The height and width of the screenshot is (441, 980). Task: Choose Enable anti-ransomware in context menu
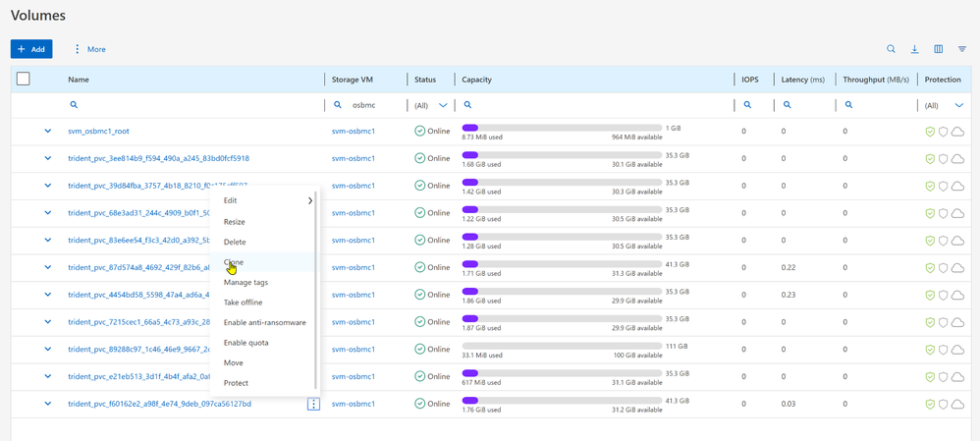(x=264, y=322)
